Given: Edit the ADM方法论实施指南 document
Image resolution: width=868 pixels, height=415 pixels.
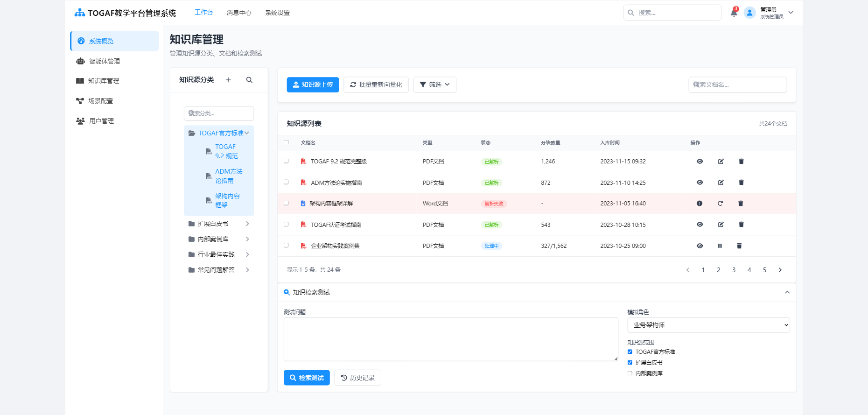Looking at the screenshot, I should pyautogui.click(x=721, y=183).
